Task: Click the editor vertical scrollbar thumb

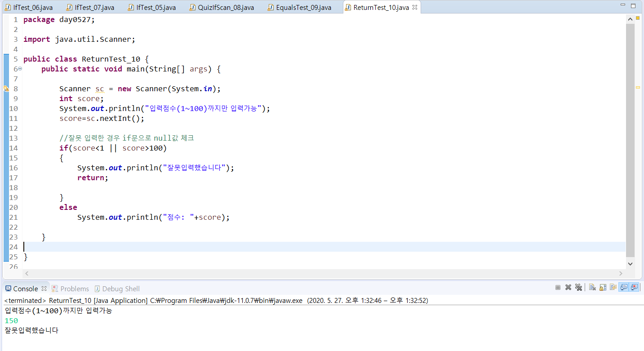Action: [630, 139]
